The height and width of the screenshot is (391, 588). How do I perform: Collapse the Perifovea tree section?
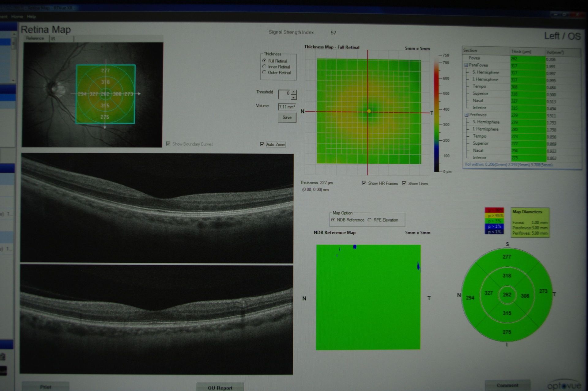tap(466, 115)
